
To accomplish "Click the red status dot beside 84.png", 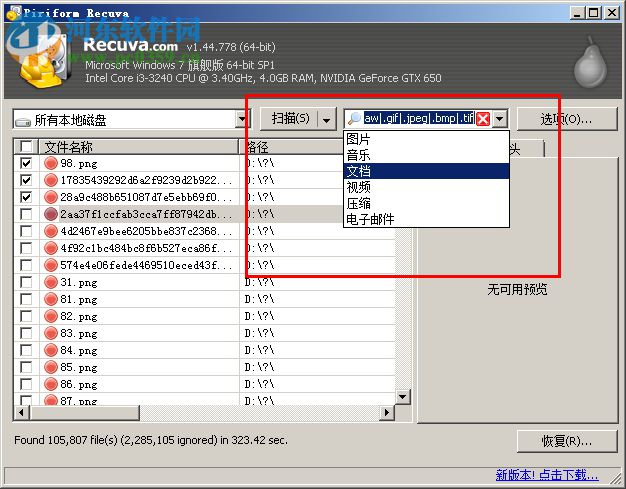I will point(51,350).
